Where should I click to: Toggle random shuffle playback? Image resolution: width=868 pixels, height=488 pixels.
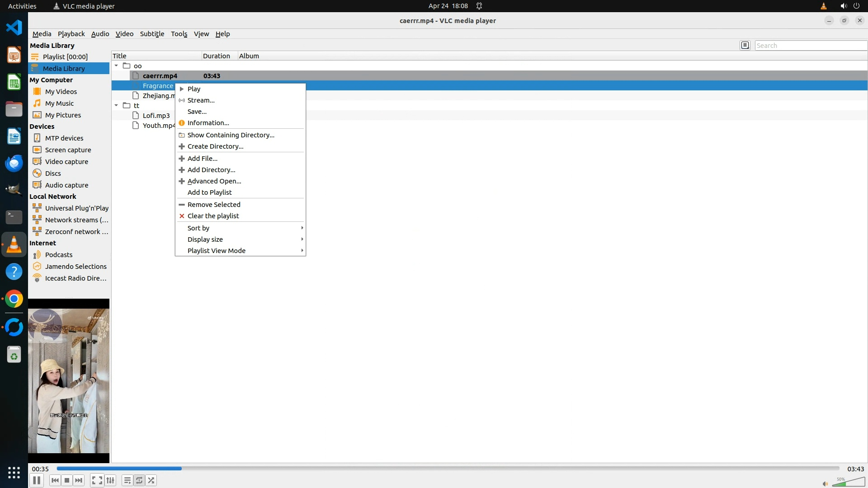[151, 480]
